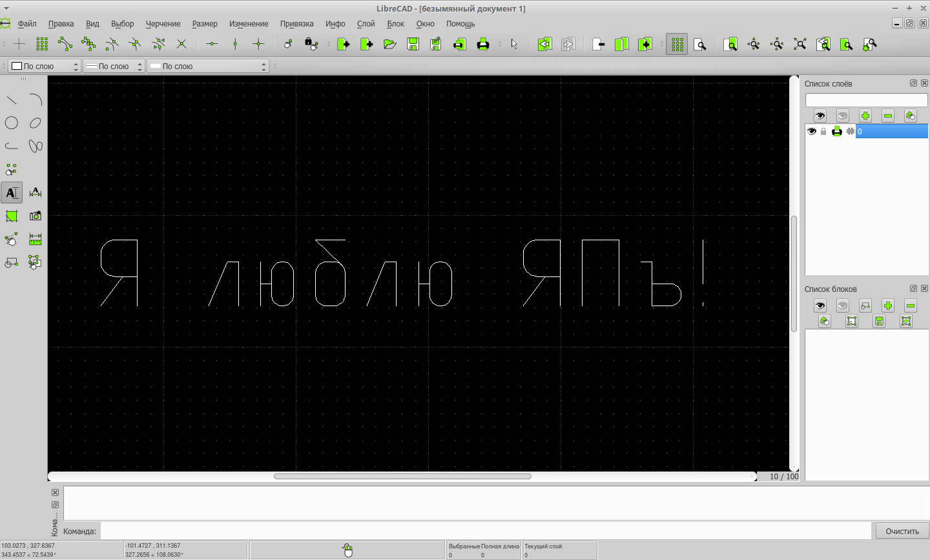Viewport: 930px width, 560px height.
Task: Open the Слой menu
Action: [366, 24]
